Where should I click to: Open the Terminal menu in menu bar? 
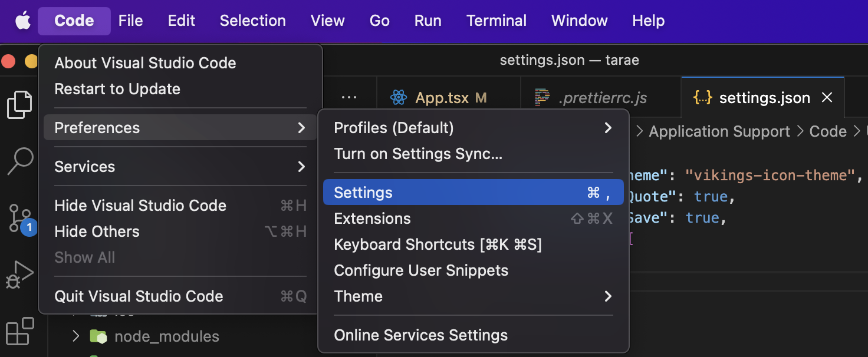(497, 21)
